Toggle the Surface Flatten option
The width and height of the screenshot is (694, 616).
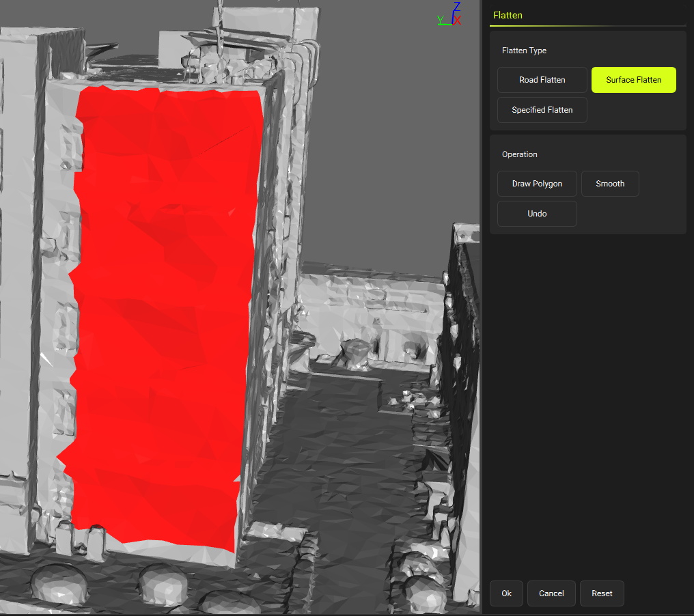pyautogui.click(x=633, y=80)
